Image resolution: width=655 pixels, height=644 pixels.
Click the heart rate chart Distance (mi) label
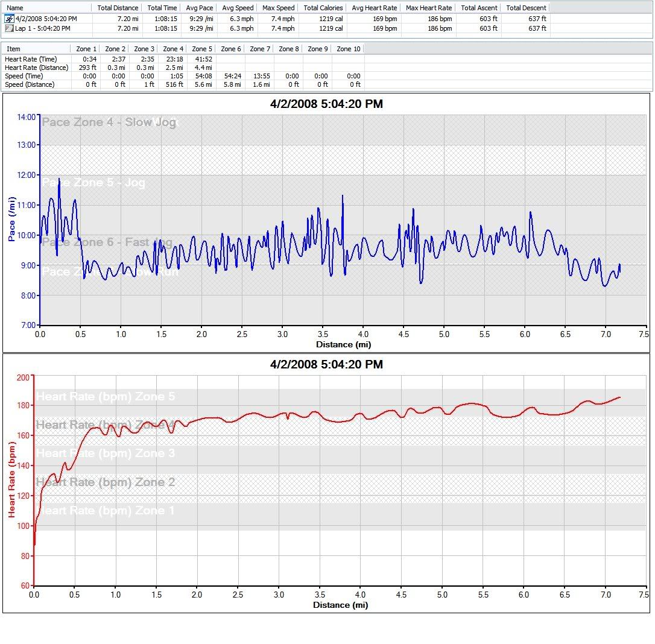340,605
